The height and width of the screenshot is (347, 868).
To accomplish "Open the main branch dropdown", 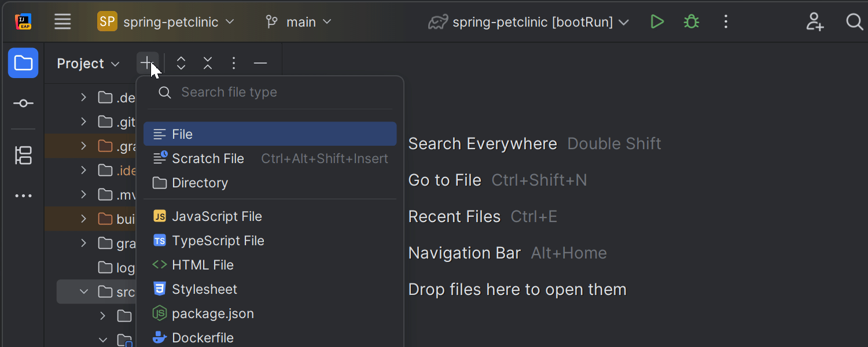I will (299, 22).
